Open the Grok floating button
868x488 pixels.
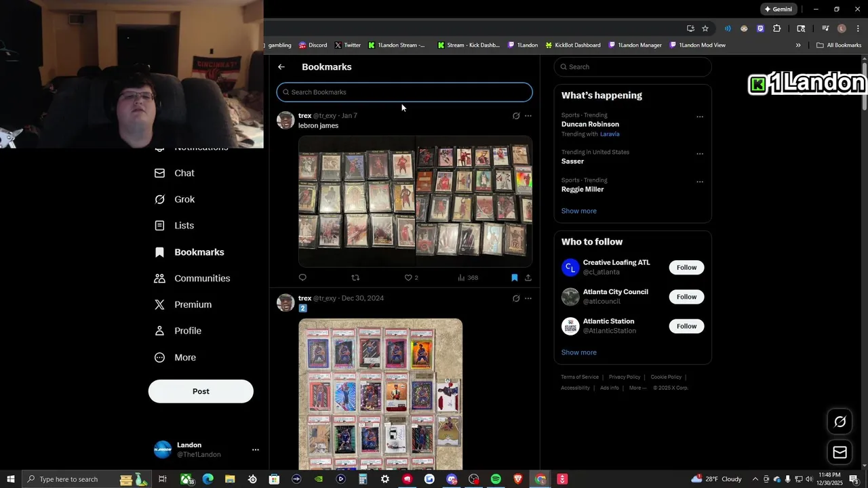pos(840,422)
